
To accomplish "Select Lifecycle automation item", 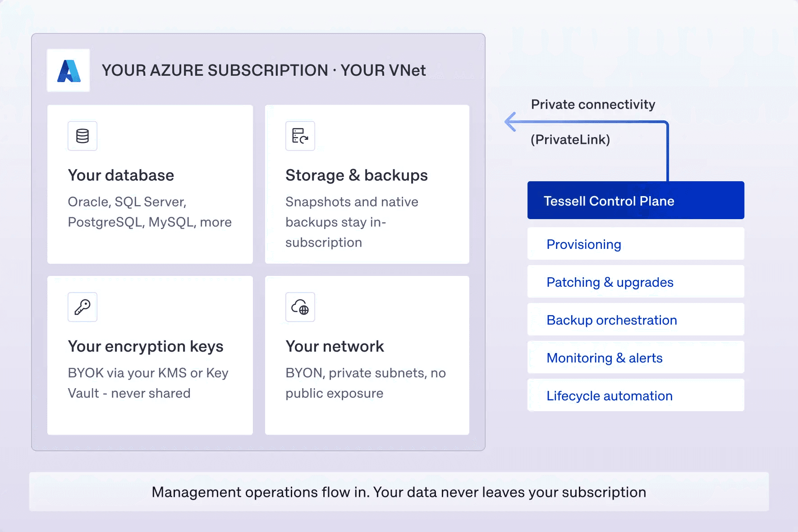I will coord(636,395).
